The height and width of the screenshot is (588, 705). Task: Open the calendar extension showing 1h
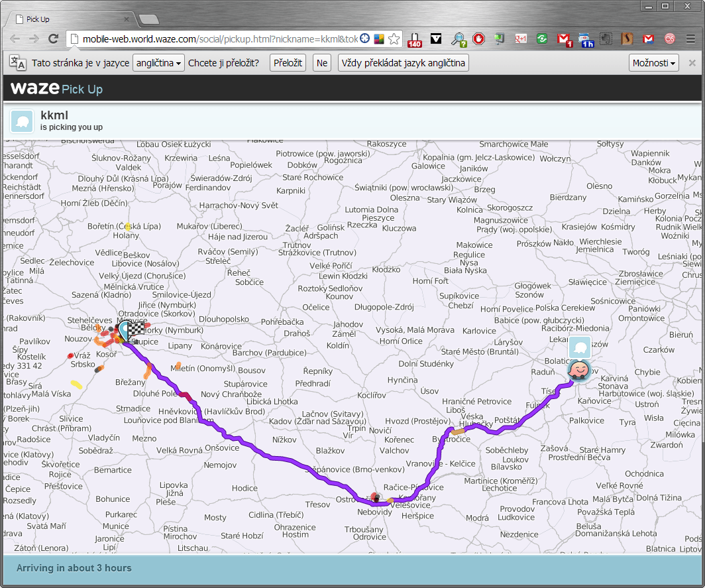[586, 40]
